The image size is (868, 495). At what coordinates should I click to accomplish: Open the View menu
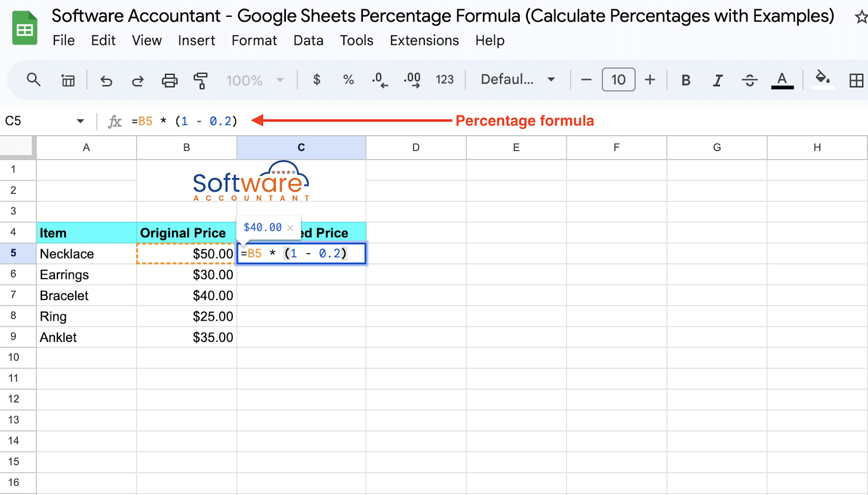coord(147,41)
